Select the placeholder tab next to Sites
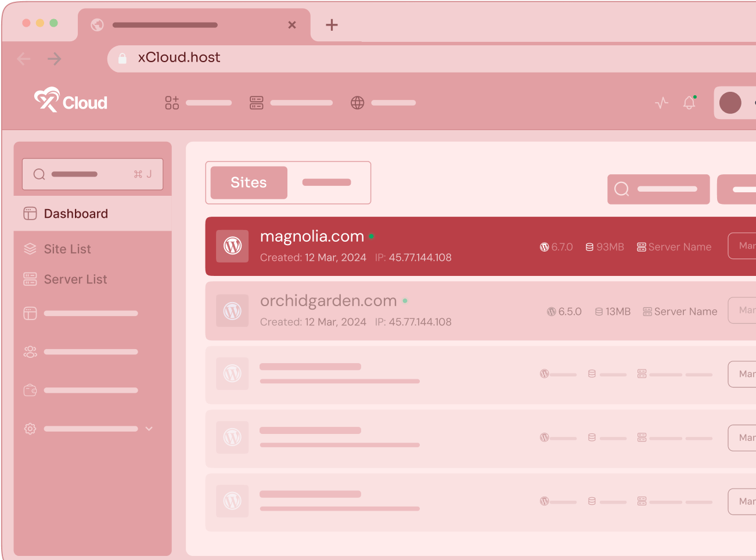The width and height of the screenshot is (756, 560). pos(327,182)
